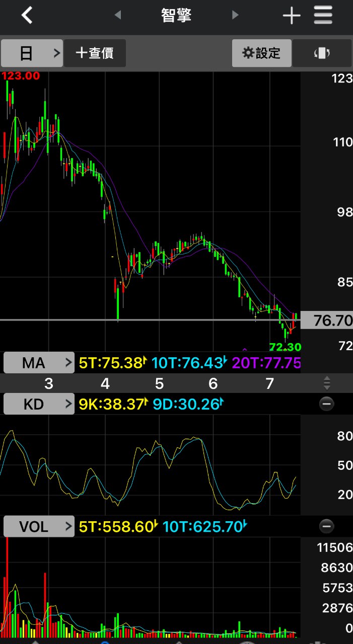Tap the 9D:30.26 indicator value
Viewport: 353px width, 644px height.
pos(188,404)
